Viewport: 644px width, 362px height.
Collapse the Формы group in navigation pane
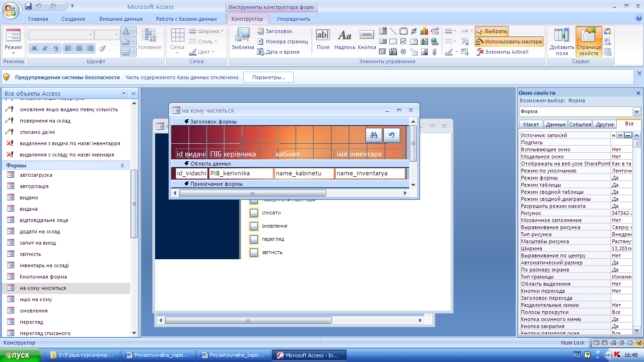coord(122,165)
